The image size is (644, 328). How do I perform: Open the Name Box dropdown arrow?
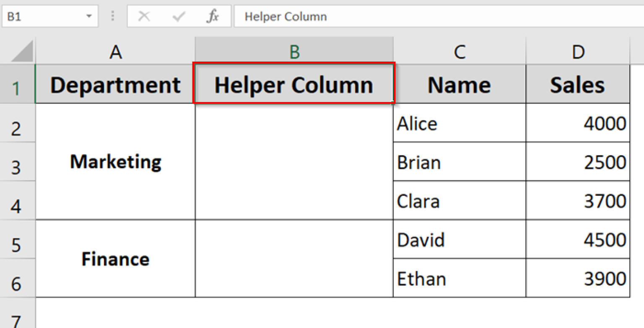89,17
